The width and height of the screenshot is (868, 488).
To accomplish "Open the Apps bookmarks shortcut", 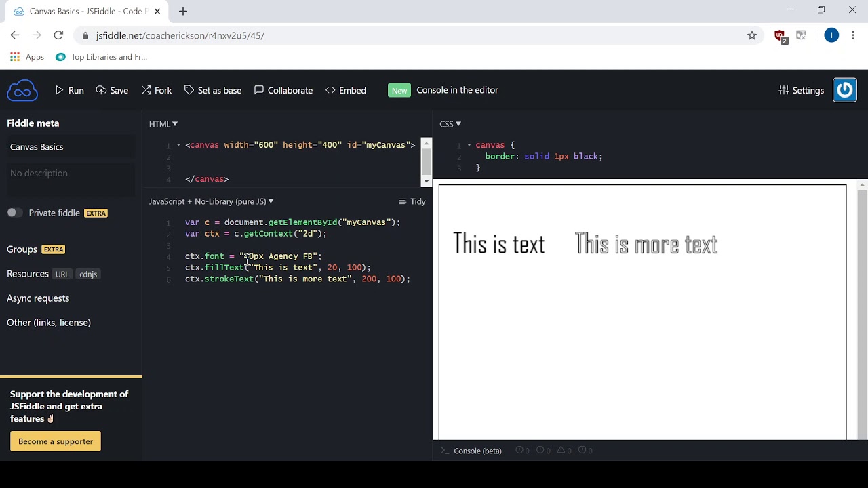I will (27, 57).
